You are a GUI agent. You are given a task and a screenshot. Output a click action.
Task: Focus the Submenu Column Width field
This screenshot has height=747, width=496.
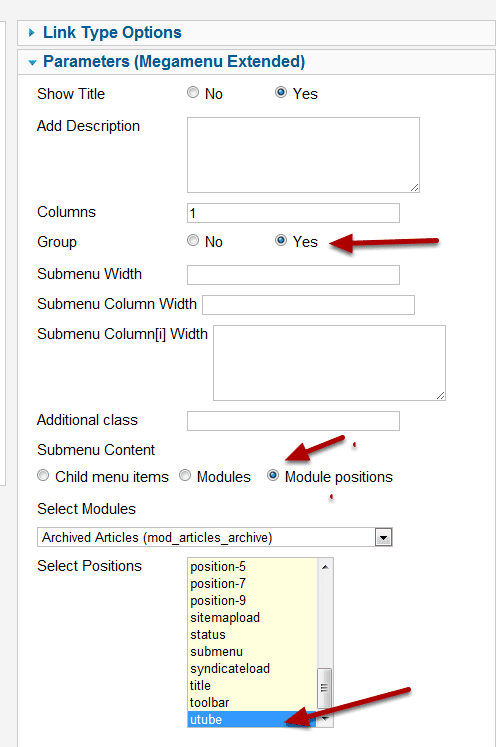pyautogui.click(x=308, y=305)
